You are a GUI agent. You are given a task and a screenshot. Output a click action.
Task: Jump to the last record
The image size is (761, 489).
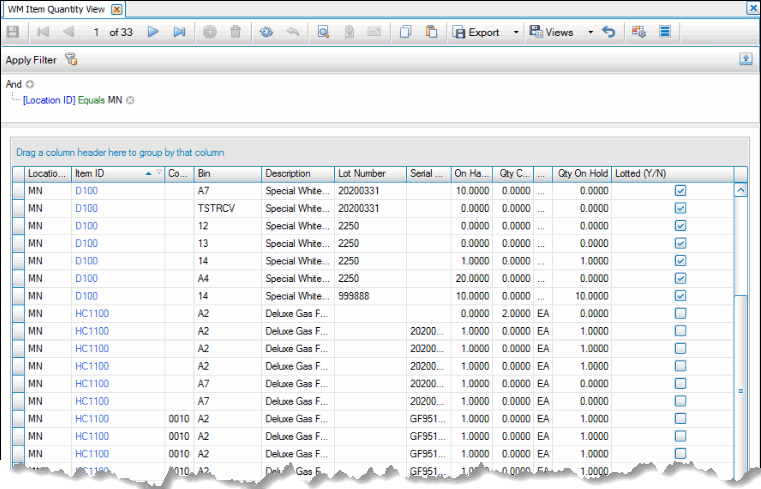point(179,32)
